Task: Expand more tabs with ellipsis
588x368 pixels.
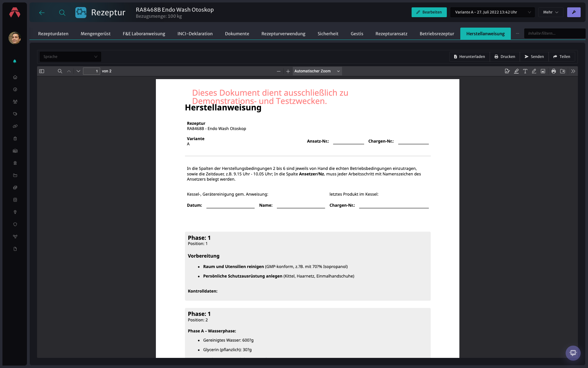Action: [518, 33]
